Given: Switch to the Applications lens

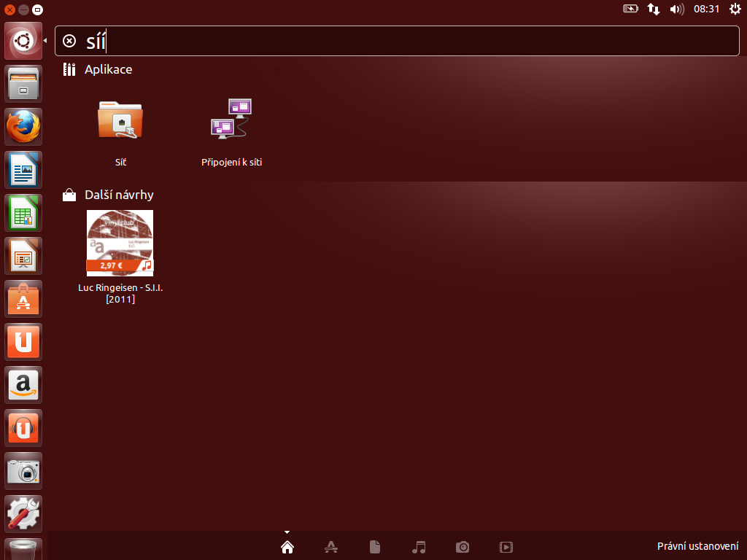Looking at the screenshot, I should click(x=330, y=547).
